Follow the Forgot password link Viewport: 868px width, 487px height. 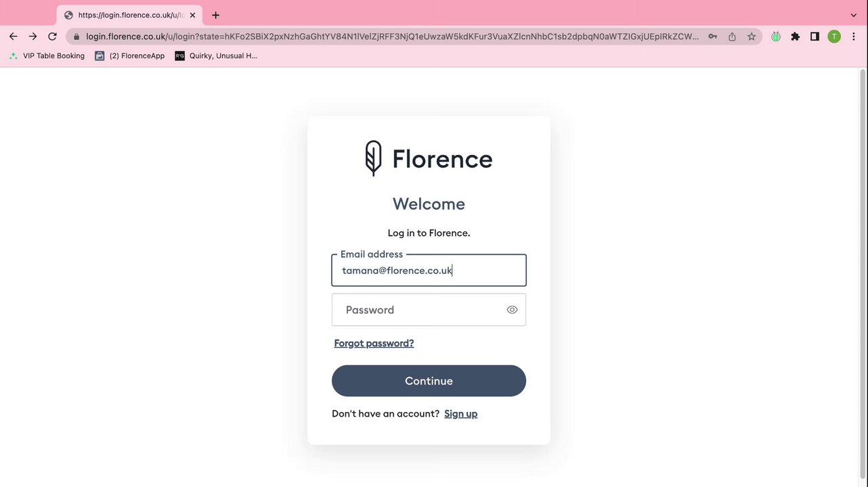coord(374,344)
